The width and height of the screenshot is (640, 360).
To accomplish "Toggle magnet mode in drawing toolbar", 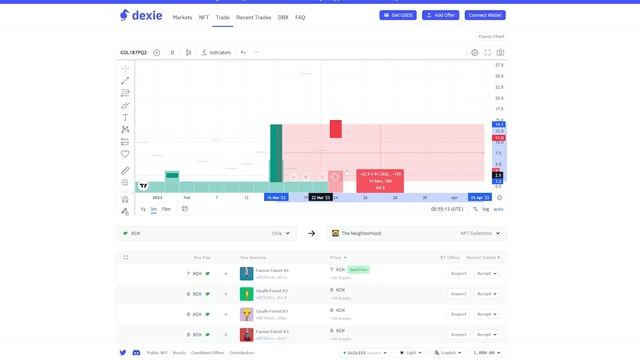I will 125,199.
